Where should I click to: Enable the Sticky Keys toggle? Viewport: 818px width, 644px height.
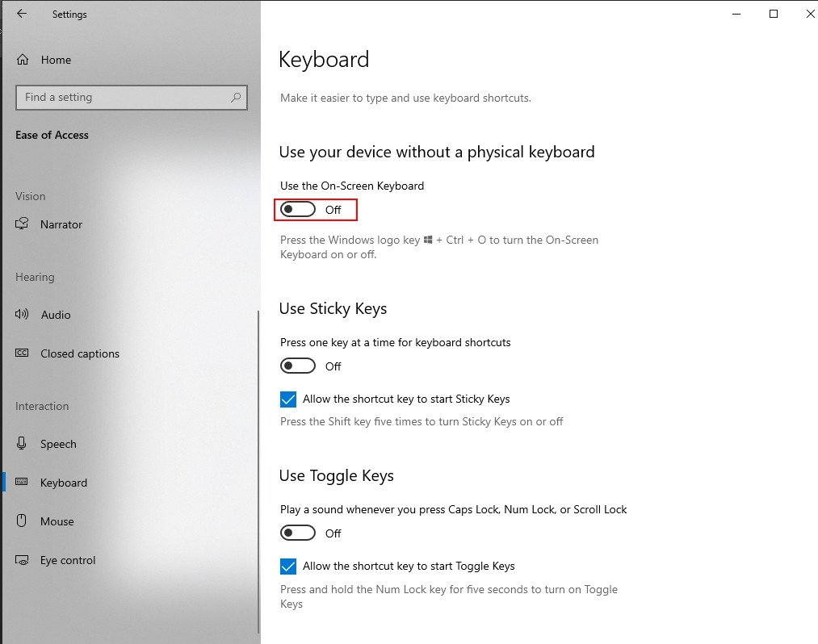point(298,366)
